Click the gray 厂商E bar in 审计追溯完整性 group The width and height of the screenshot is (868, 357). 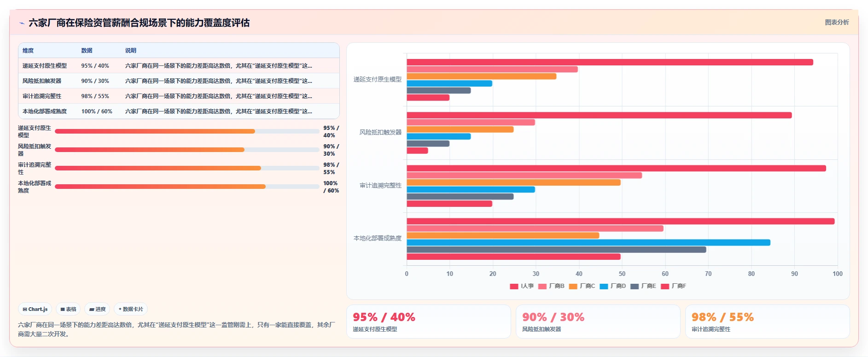(460, 197)
